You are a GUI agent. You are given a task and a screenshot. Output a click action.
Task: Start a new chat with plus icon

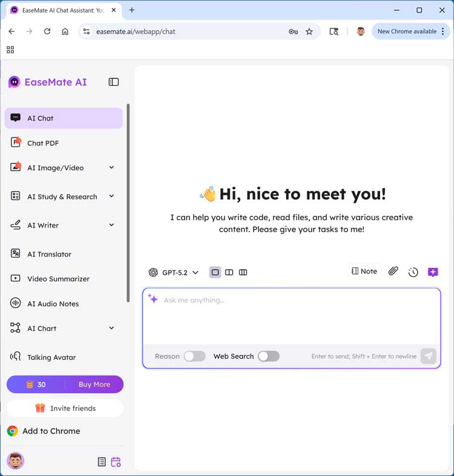pos(433,272)
